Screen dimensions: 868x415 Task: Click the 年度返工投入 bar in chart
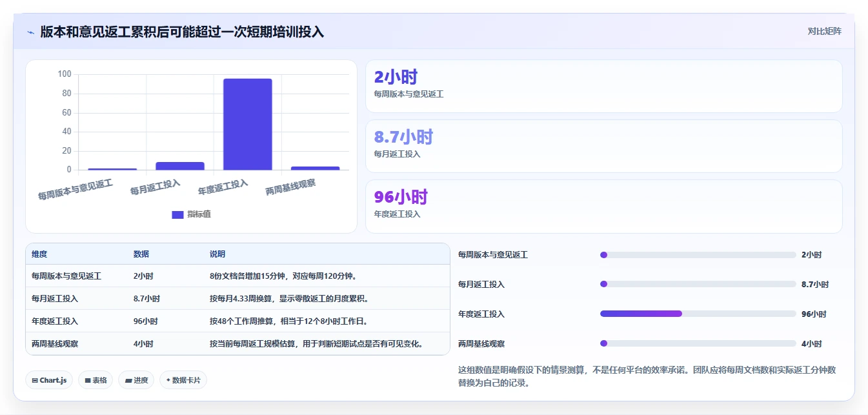coord(248,124)
